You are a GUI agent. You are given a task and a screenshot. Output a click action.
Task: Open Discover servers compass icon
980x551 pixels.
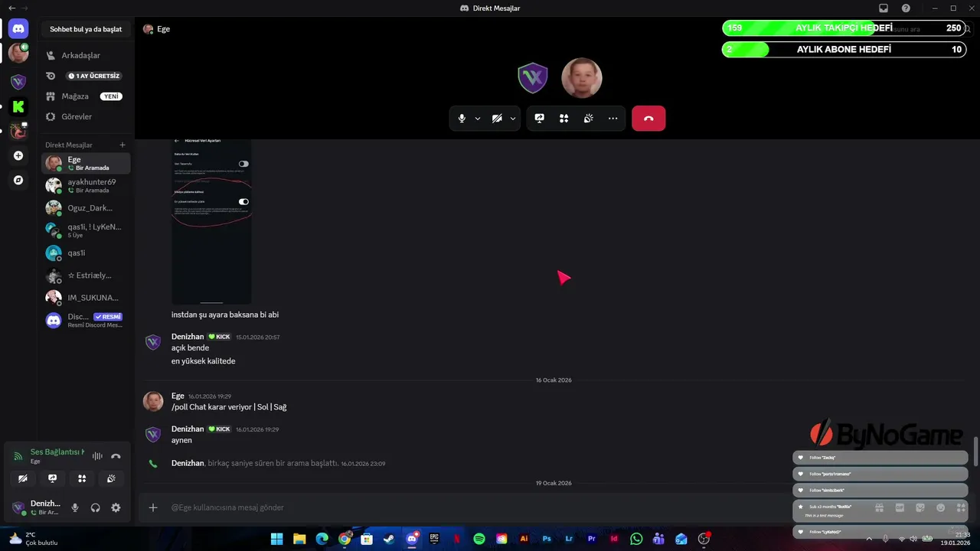(x=18, y=181)
